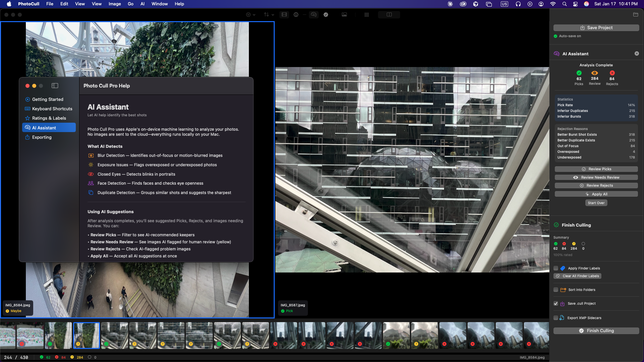Viewport: 644px width, 362px height.
Task: Open the filter dropdown in toolbar
Action: point(250,15)
